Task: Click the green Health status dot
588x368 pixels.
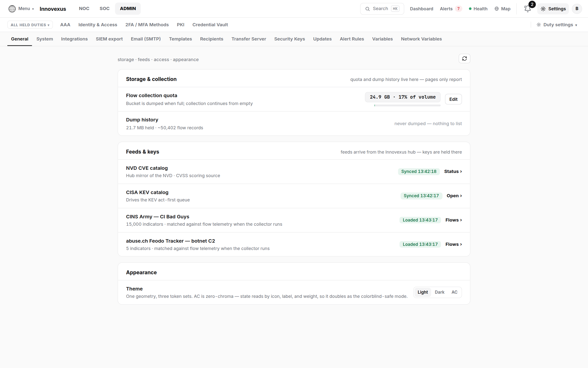Action: (470, 9)
